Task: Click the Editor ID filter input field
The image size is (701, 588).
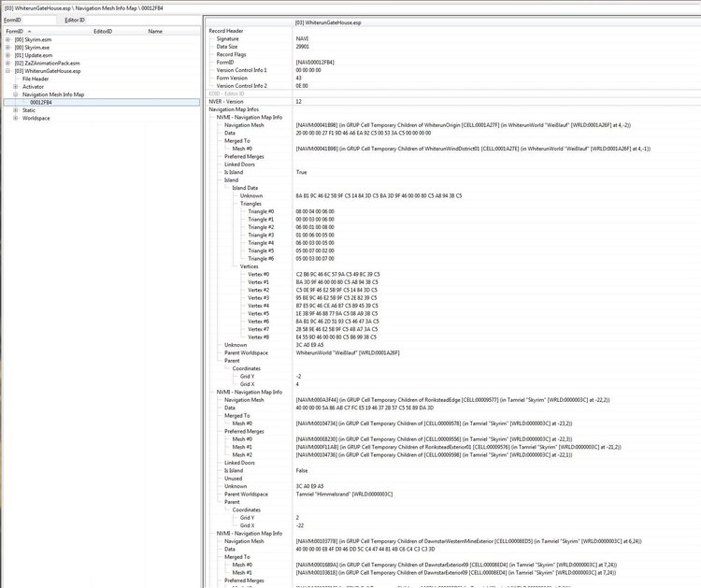Action: [x=141, y=21]
